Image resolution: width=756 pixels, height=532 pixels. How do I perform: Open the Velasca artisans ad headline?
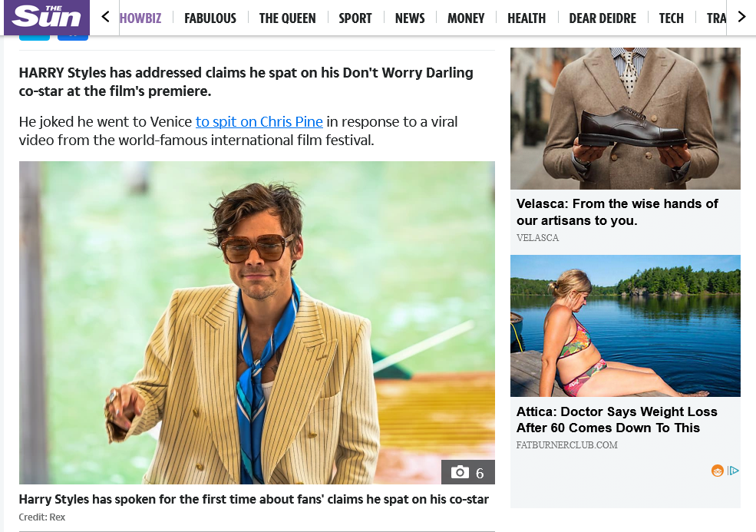tap(617, 212)
